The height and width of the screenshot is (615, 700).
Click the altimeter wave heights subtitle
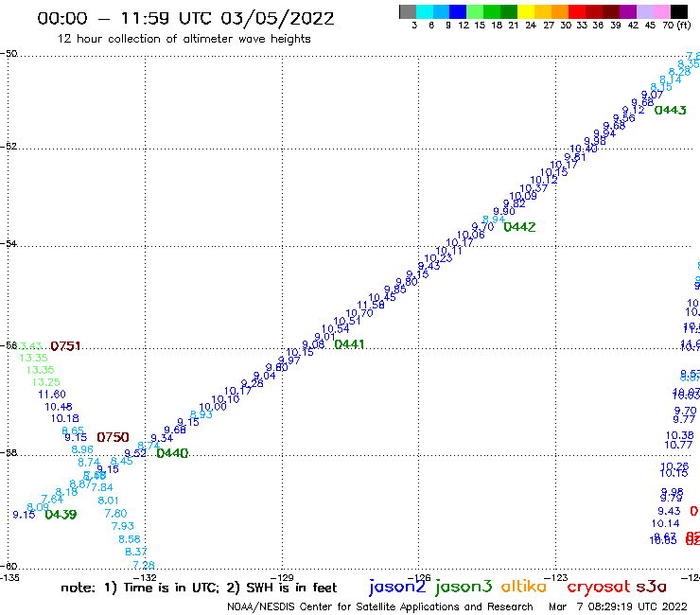tap(184, 39)
